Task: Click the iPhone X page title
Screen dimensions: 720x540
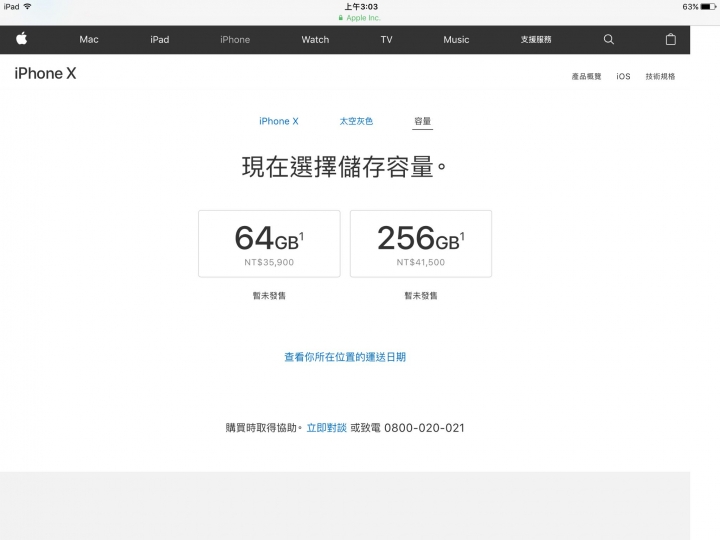Action: coord(45,73)
